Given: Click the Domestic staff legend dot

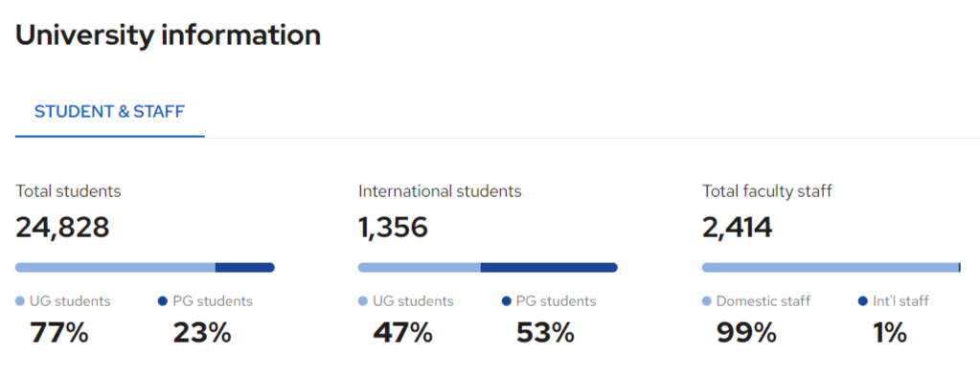Looking at the screenshot, I should pyautogui.click(x=707, y=301).
